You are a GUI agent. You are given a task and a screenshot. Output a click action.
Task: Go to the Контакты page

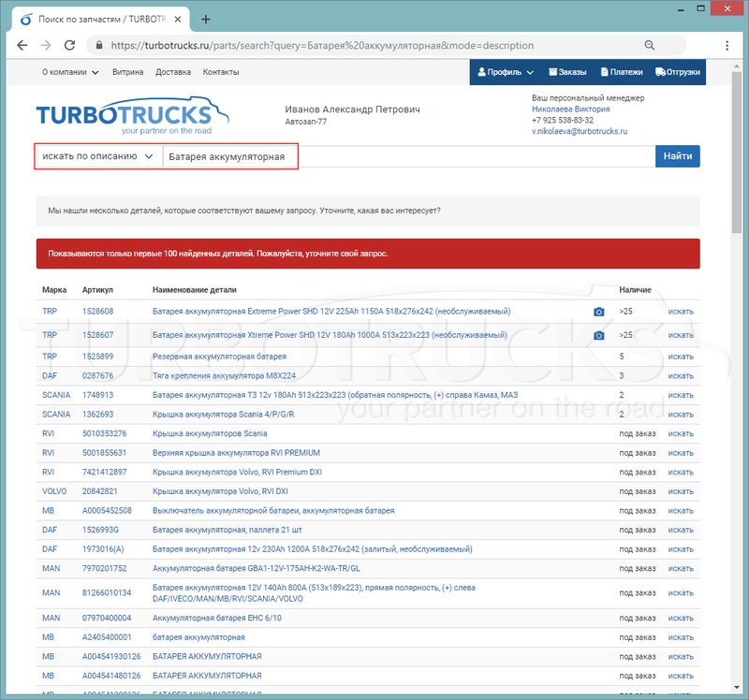[x=221, y=72]
